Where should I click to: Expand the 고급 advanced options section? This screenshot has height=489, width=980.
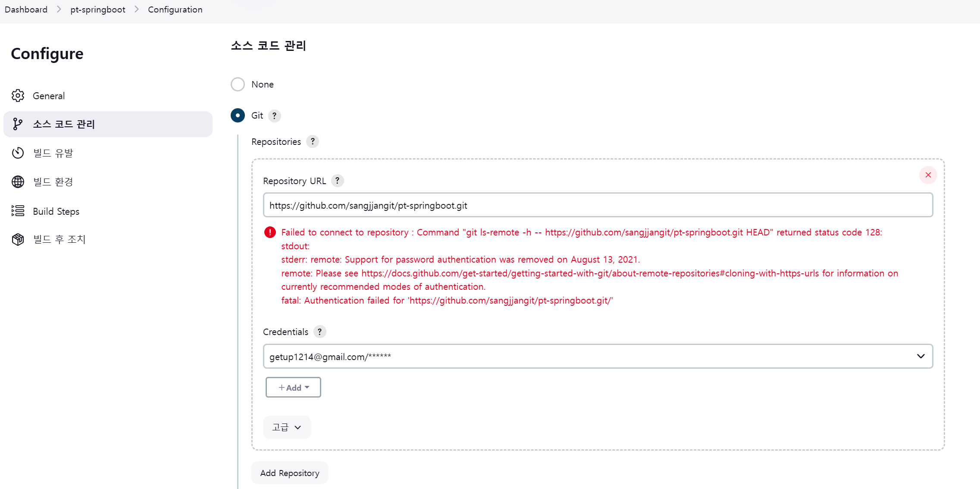287,427
